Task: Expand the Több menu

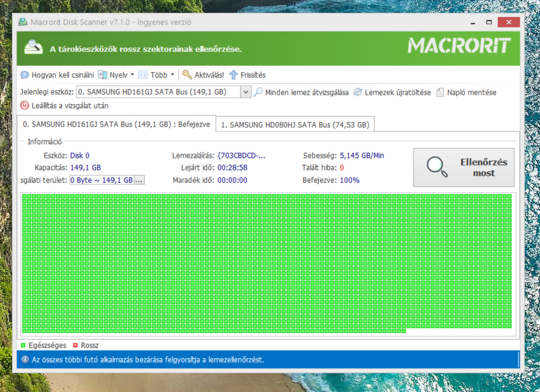Action: click(159, 75)
